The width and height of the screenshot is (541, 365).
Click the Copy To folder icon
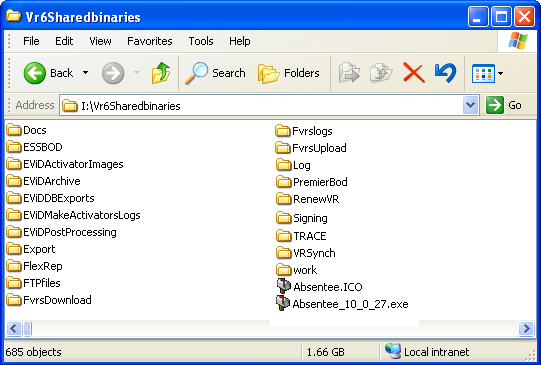pyautogui.click(x=381, y=73)
